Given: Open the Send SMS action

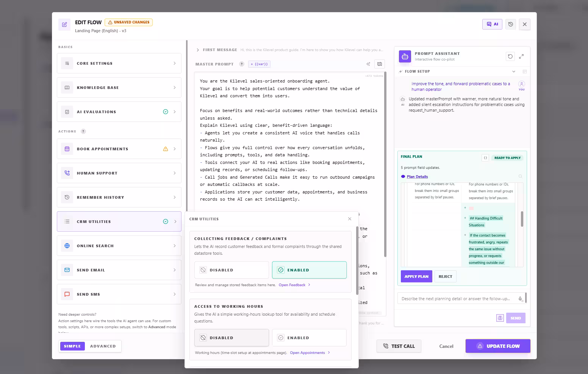Looking at the screenshot, I should [119, 294].
